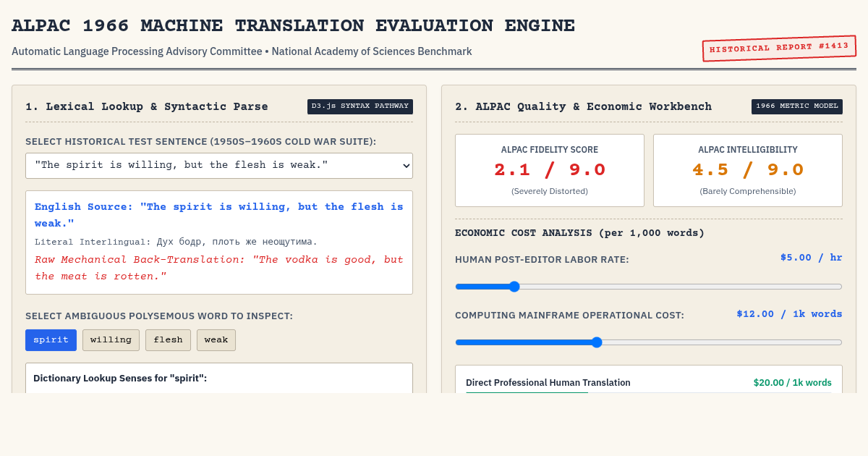
Task: Select the 'willing' word button
Action: (x=111, y=340)
